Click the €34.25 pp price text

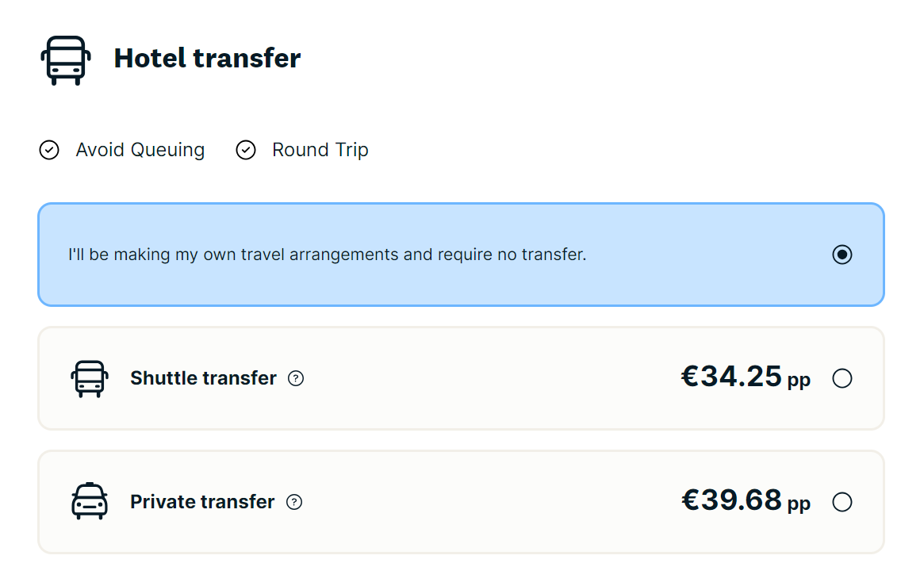pos(746,377)
